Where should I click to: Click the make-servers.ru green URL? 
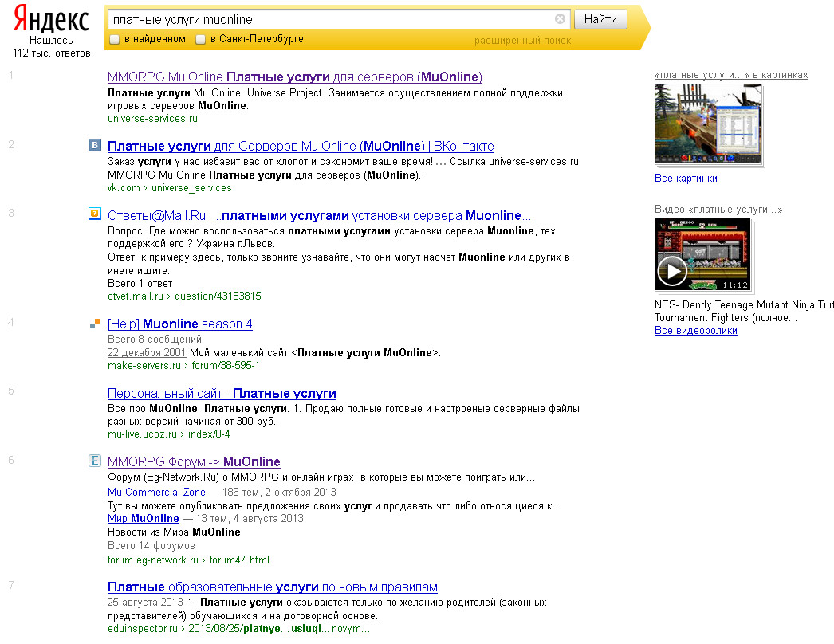144,365
